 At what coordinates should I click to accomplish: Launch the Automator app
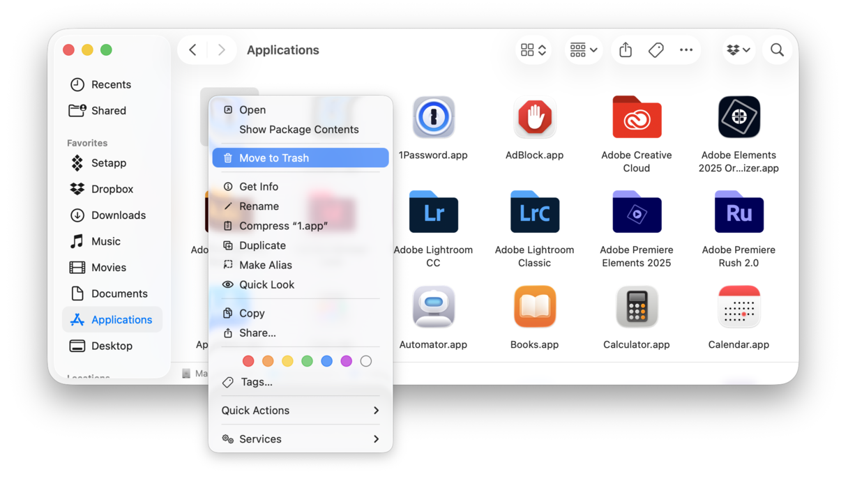(433, 306)
